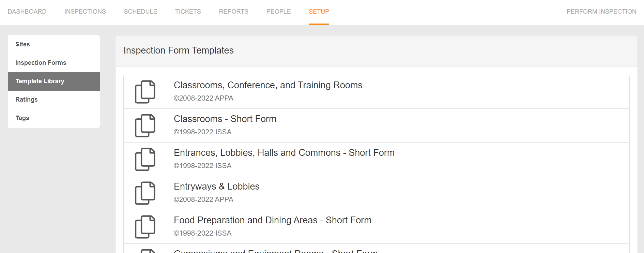This screenshot has height=253, width=644.
Task: Open the People page
Action: [x=278, y=11]
